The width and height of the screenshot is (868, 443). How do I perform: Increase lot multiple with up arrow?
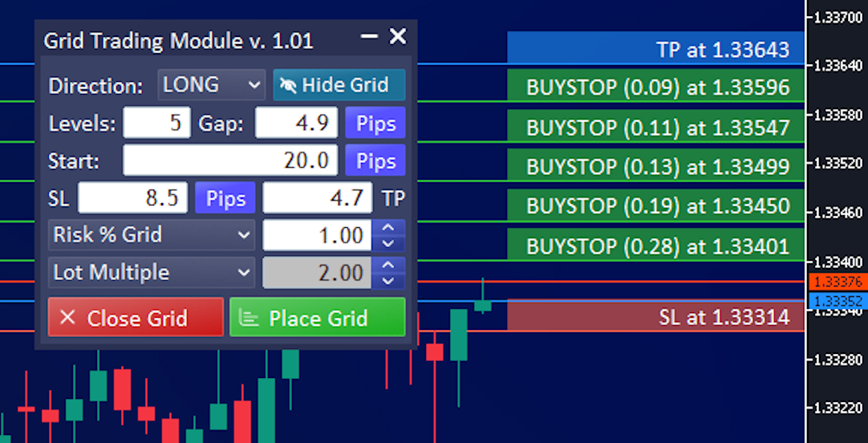(388, 266)
